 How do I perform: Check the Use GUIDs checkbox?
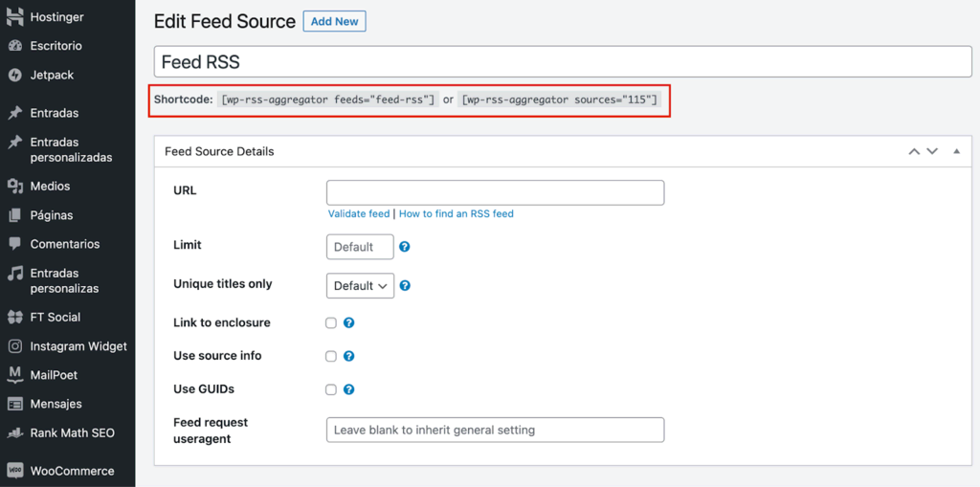pos(331,389)
